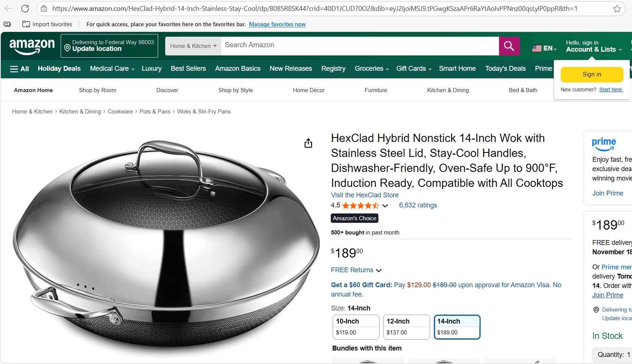Expand the FREE Returns details

tap(378, 270)
